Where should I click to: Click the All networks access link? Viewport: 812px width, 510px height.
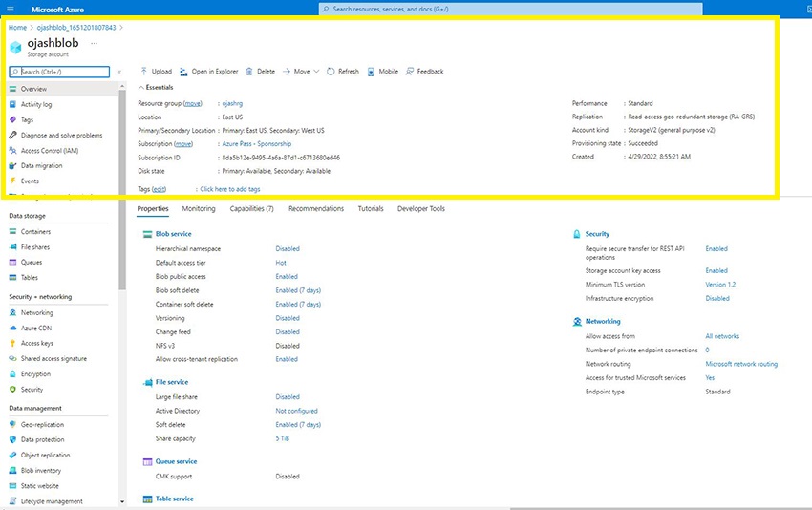coord(722,336)
